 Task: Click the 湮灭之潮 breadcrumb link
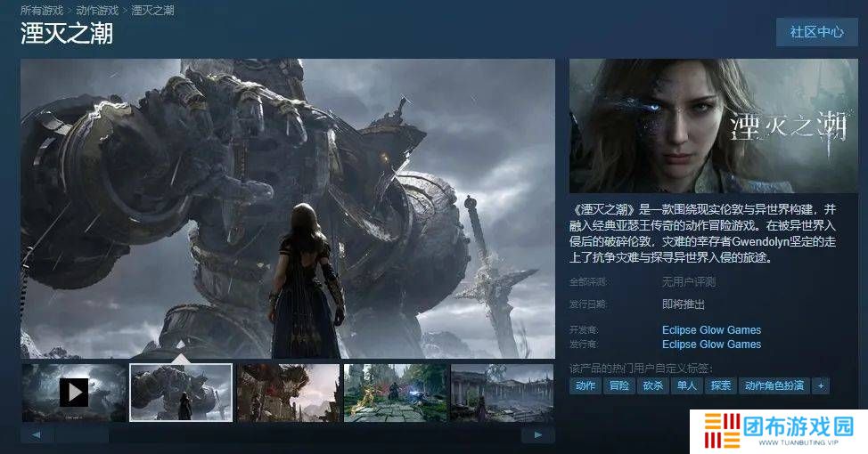point(152,11)
